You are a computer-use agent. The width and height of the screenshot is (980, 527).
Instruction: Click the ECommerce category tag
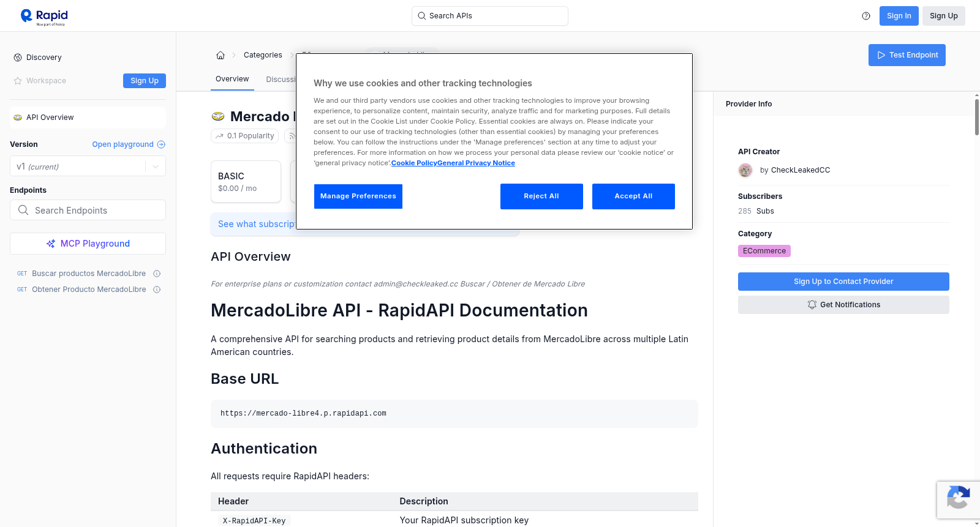point(764,251)
